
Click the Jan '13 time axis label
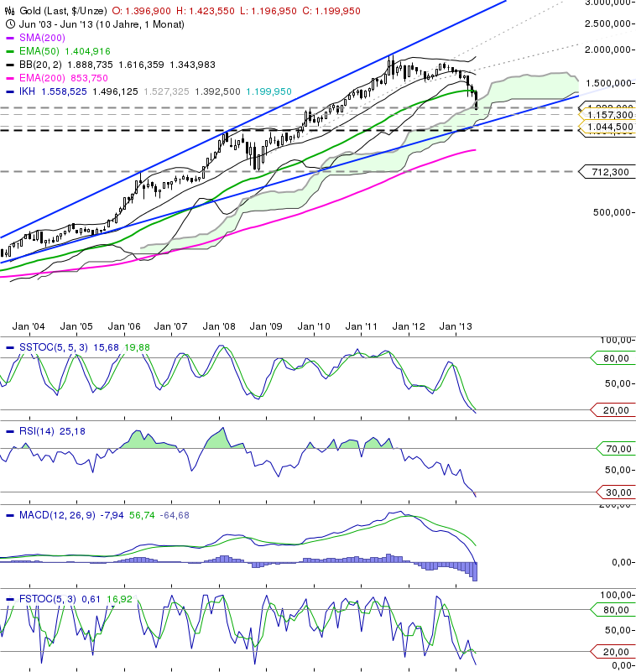pos(456,326)
